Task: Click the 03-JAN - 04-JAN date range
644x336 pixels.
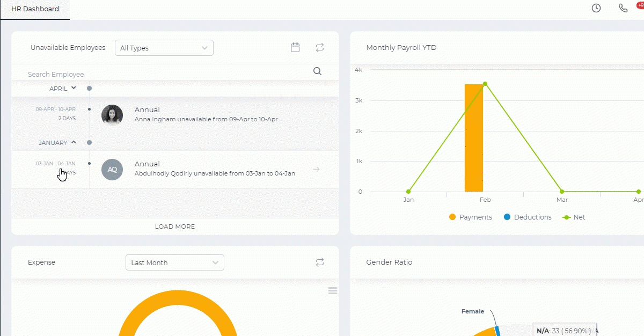Action: click(x=56, y=164)
